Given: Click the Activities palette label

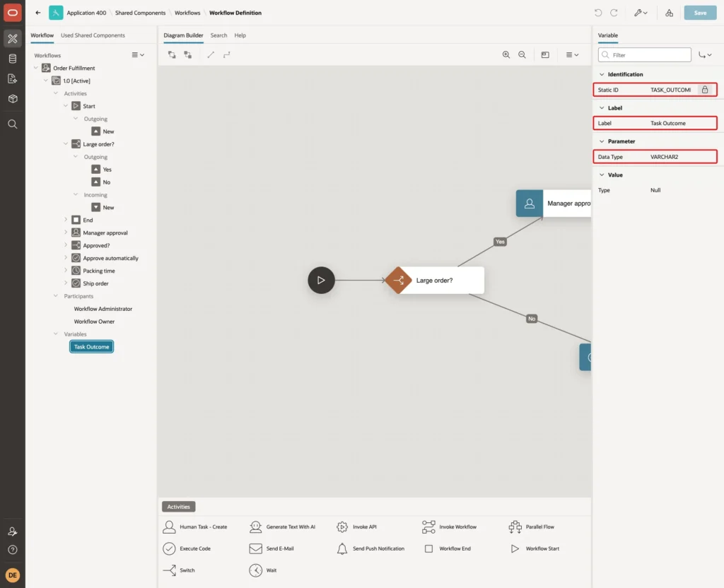Looking at the screenshot, I should tap(179, 507).
